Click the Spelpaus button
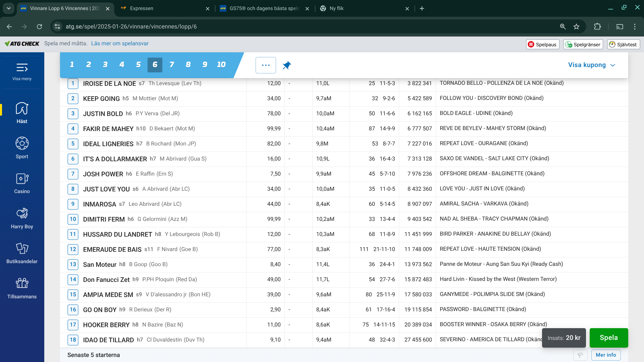644x362 pixels. (542, 44)
